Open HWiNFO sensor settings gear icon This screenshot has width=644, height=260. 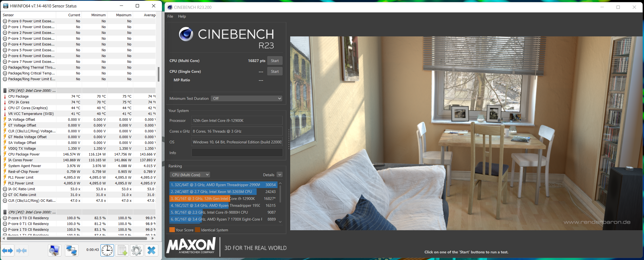coord(137,250)
